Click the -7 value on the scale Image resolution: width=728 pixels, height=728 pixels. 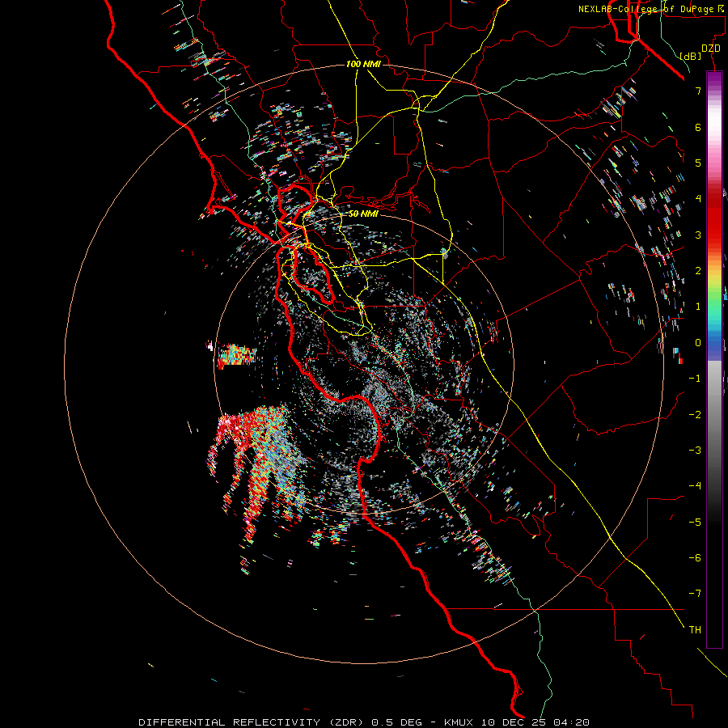[695, 594]
